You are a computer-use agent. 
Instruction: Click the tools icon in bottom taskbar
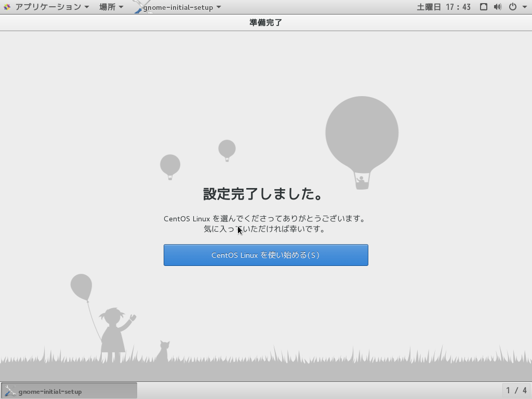point(10,391)
